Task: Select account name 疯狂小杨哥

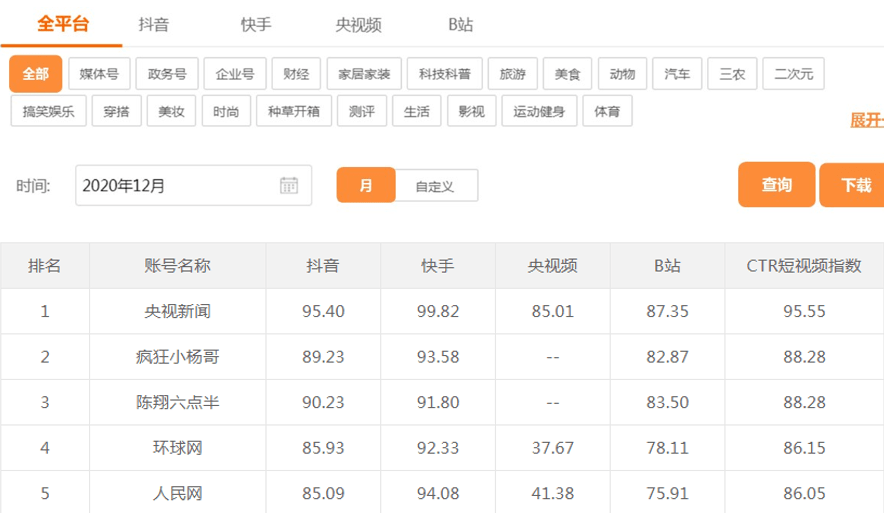Action: click(178, 357)
